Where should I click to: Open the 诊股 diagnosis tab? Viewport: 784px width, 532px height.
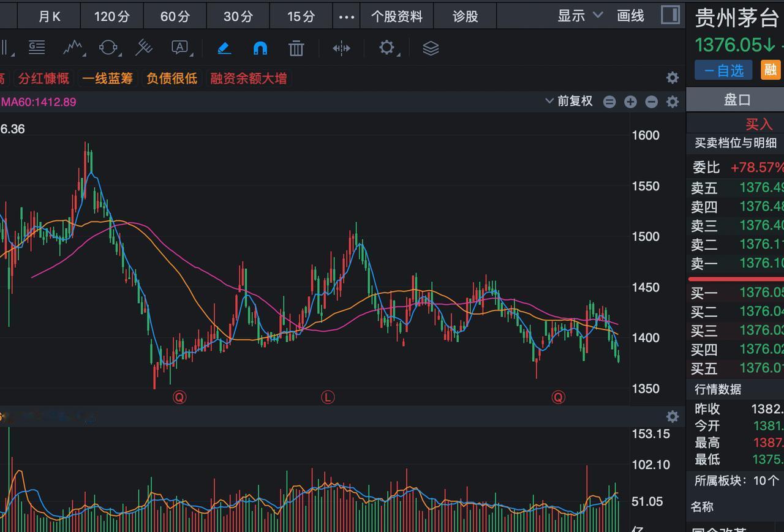(464, 16)
